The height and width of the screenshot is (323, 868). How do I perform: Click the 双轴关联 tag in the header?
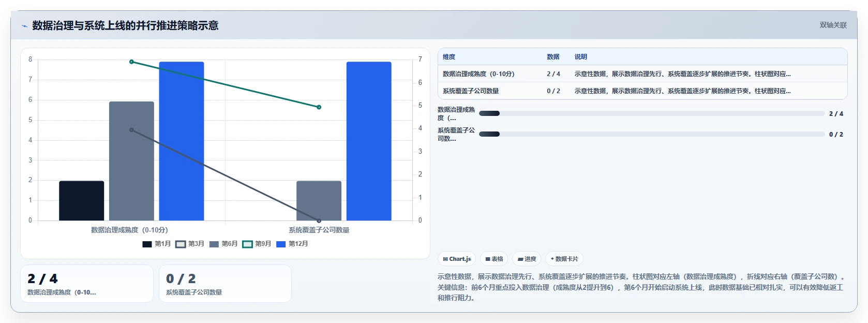pyautogui.click(x=833, y=25)
